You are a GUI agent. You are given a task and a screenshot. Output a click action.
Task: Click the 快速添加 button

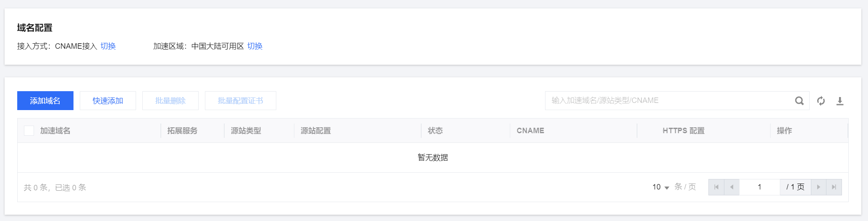108,101
